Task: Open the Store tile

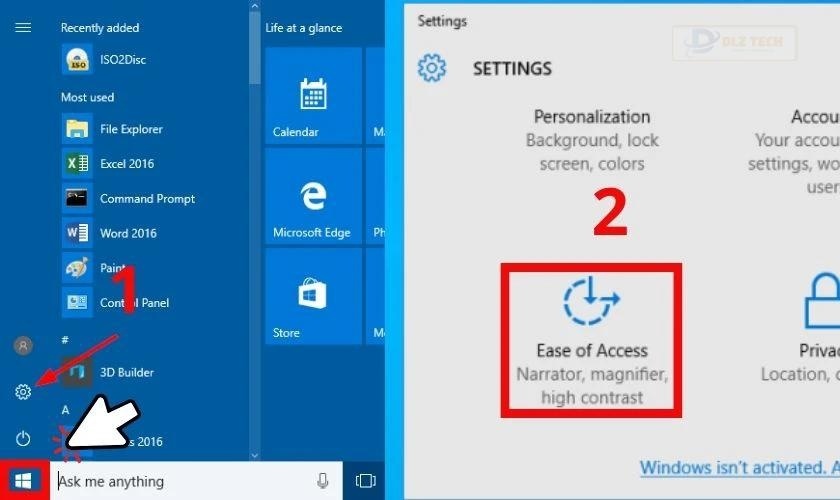Action: pyautogui.click(x=313, y=296)
